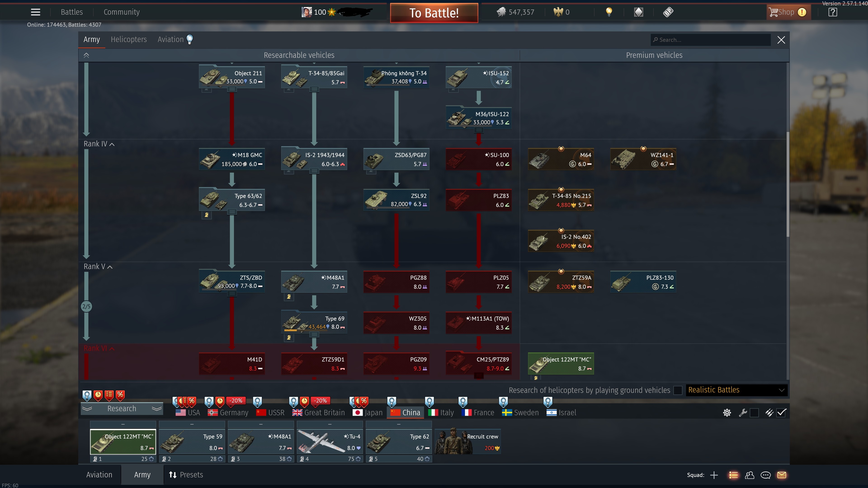Click the percent badge above the Research button
Screen dimensions: 868x488
tap(120, 395)
